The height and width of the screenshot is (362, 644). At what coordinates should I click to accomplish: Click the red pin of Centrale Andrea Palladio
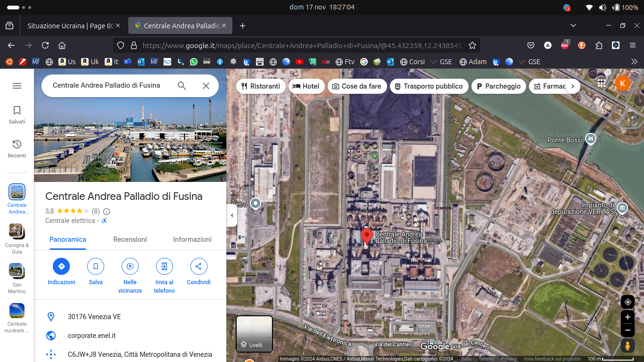(367, 237)
